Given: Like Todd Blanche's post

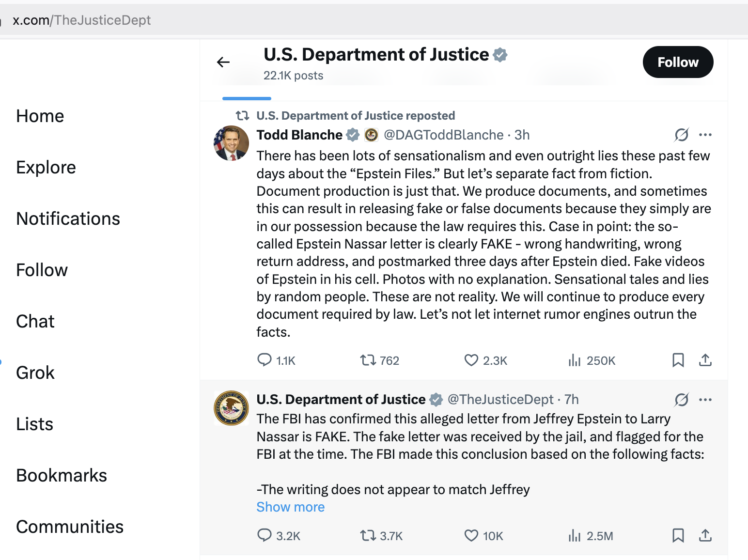Looking at the screenshot, I should point(471,360).
